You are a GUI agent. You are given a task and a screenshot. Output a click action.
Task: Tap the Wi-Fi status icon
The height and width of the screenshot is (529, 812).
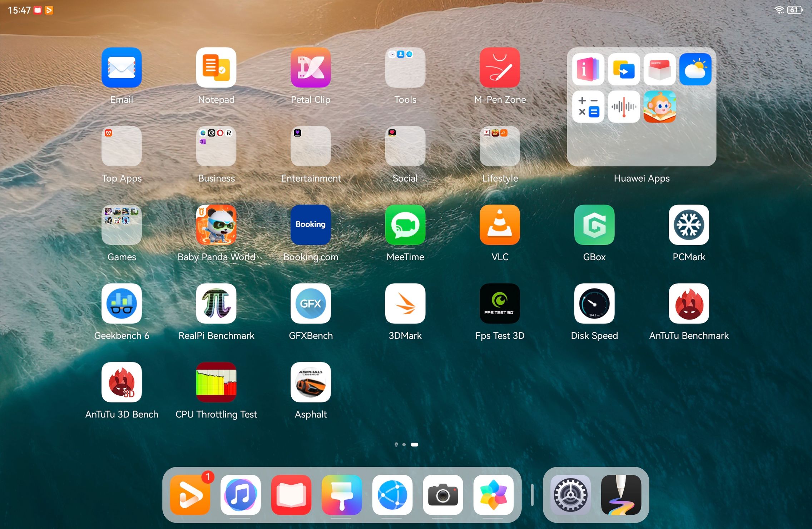(x=779, y=10)
